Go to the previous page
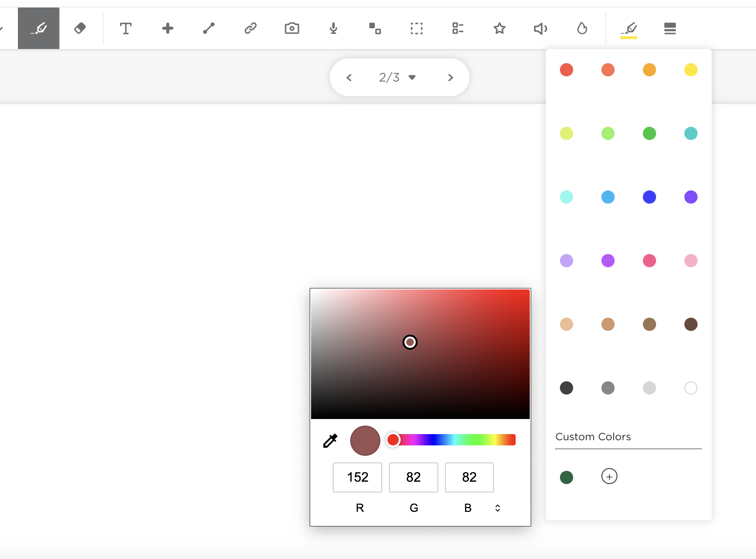The width and height of the screenshot is (756, 559). (349, 77)
